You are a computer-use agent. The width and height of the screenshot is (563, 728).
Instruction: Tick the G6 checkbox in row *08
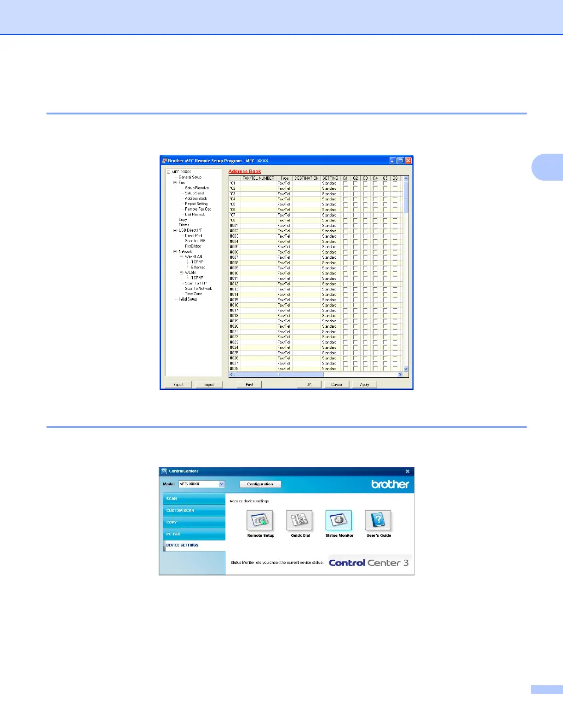[x=395, y=221]
